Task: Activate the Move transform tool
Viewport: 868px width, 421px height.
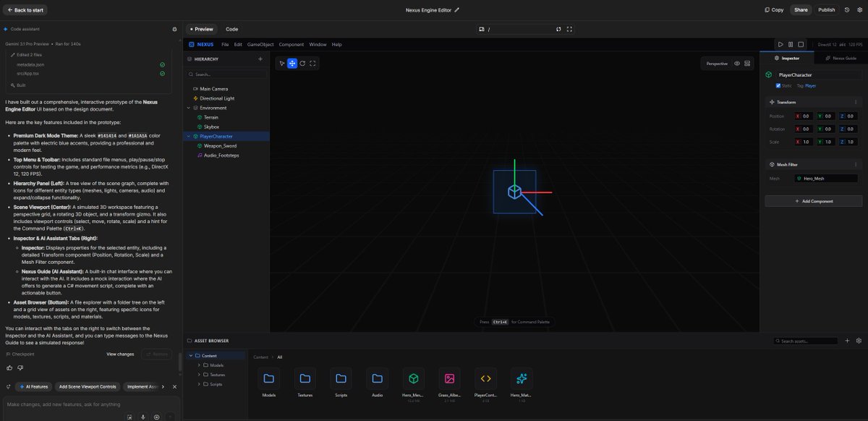Action: coord(292,64)
